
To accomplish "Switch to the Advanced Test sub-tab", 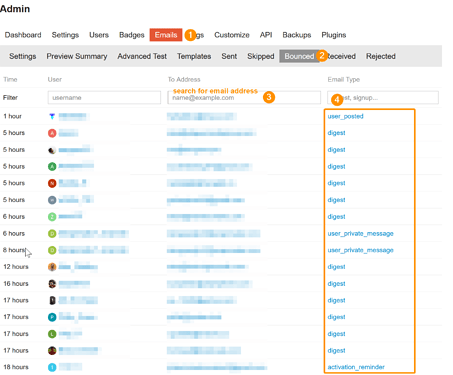I will (x=142, y=56).
